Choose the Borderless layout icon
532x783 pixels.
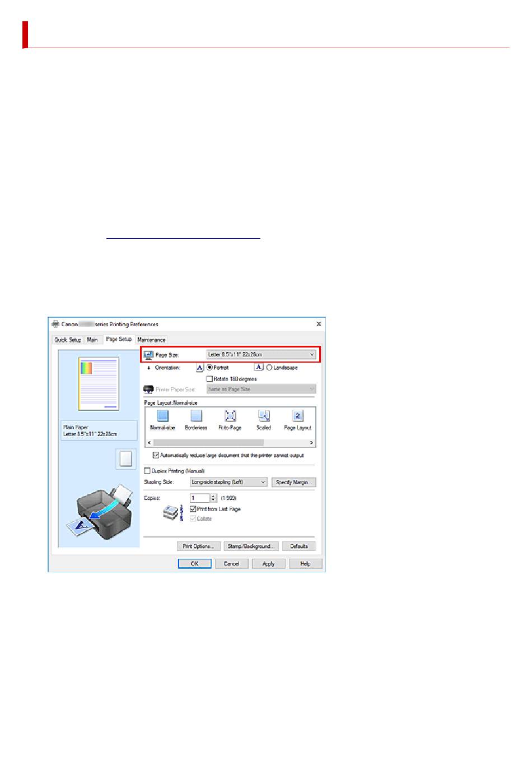pos(196,416)
